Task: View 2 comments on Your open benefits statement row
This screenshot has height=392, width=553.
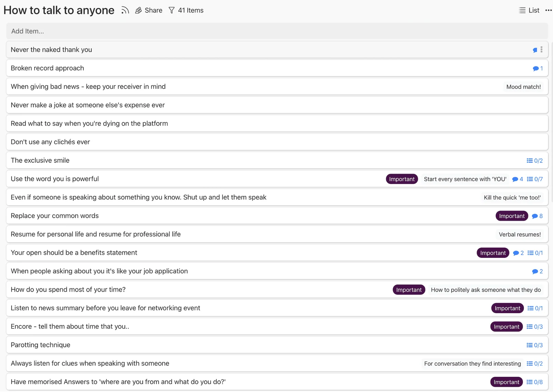Action: (x=518, y=253)
